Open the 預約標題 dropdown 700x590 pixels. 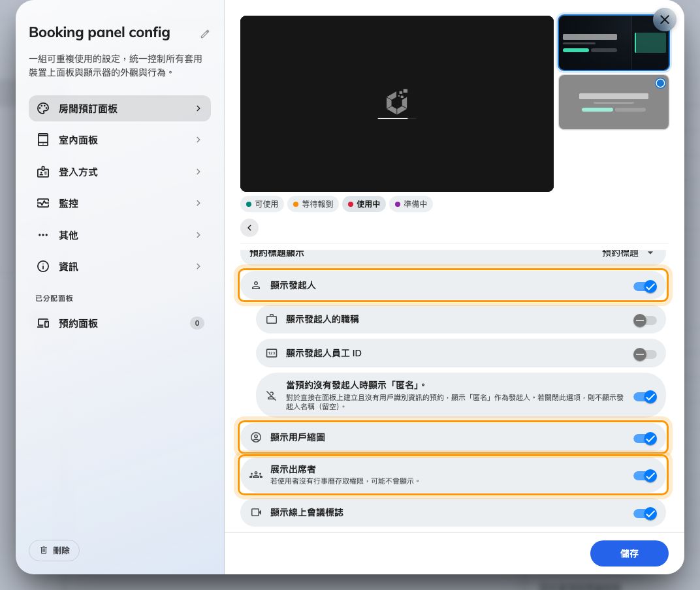[628, 253]
